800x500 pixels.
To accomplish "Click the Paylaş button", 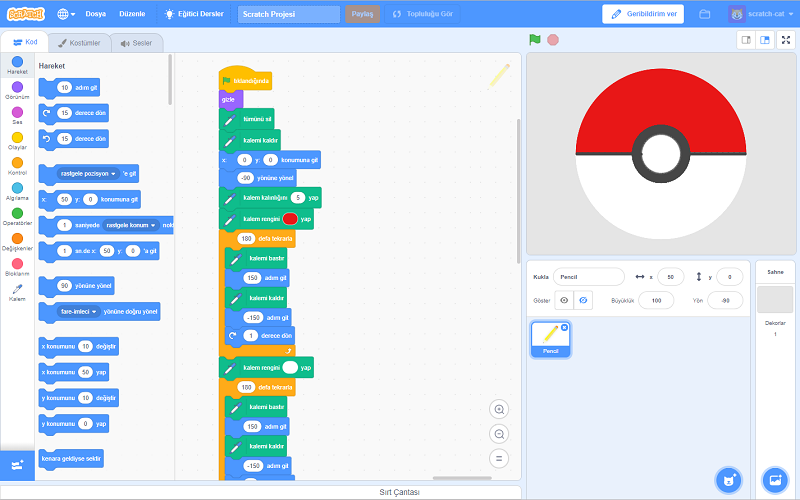I will point(362,14).
